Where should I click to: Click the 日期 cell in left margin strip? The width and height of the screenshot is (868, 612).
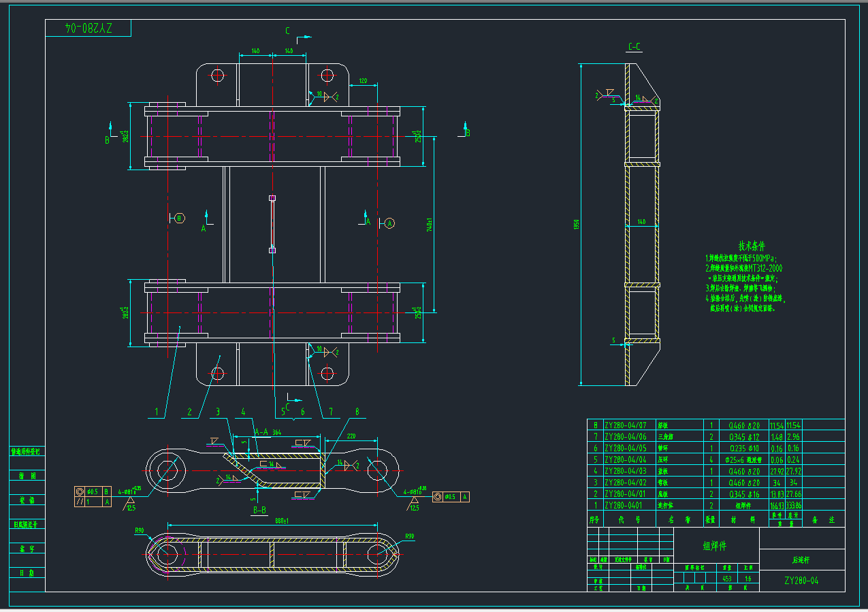point(27,573)
